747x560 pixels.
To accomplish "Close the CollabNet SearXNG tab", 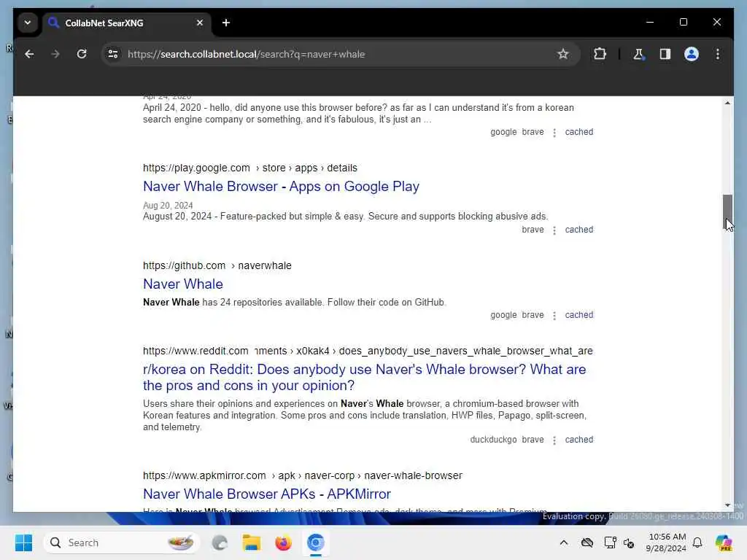I will (x=200, y=23).
